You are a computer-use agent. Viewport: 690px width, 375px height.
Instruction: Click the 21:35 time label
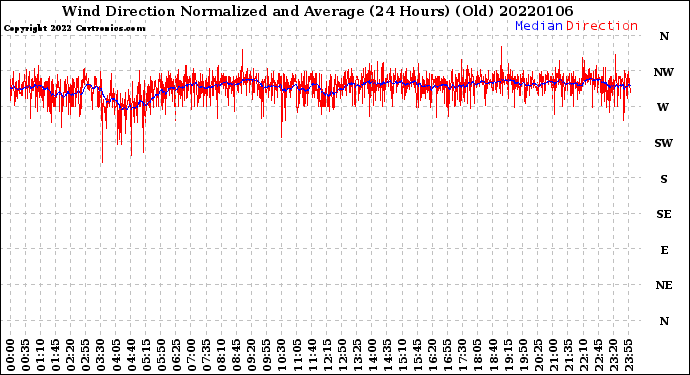tap(568, 355)
